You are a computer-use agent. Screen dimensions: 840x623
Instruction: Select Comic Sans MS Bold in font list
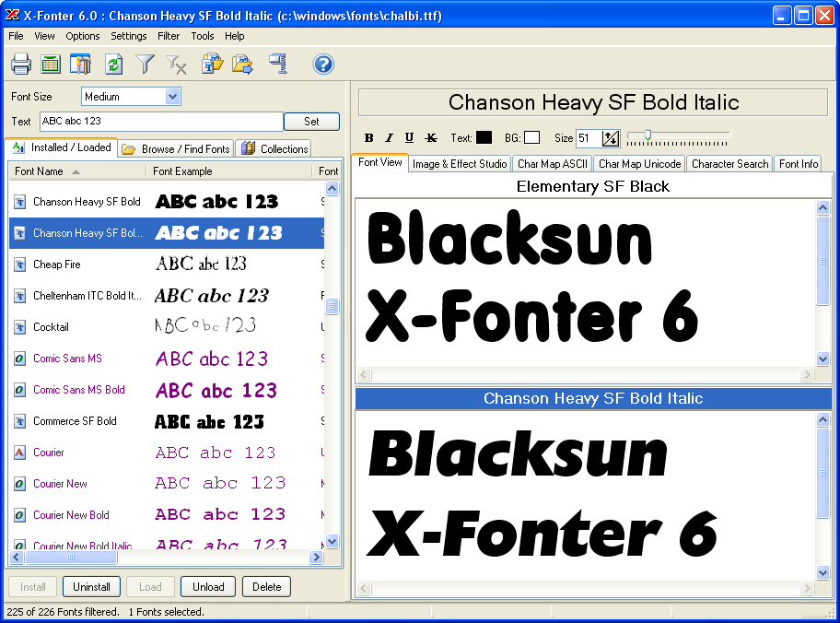pos(79,390)
